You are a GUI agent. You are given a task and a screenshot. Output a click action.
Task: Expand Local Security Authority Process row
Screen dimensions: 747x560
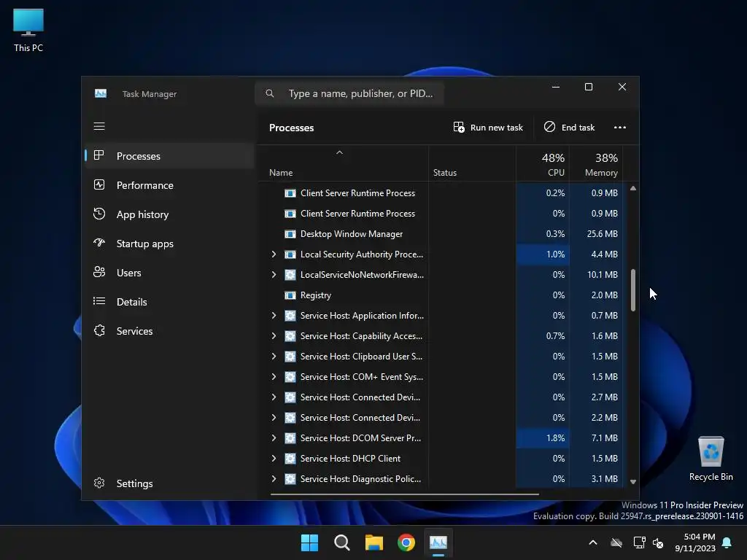pyautogui.click(x=274, y=254)
